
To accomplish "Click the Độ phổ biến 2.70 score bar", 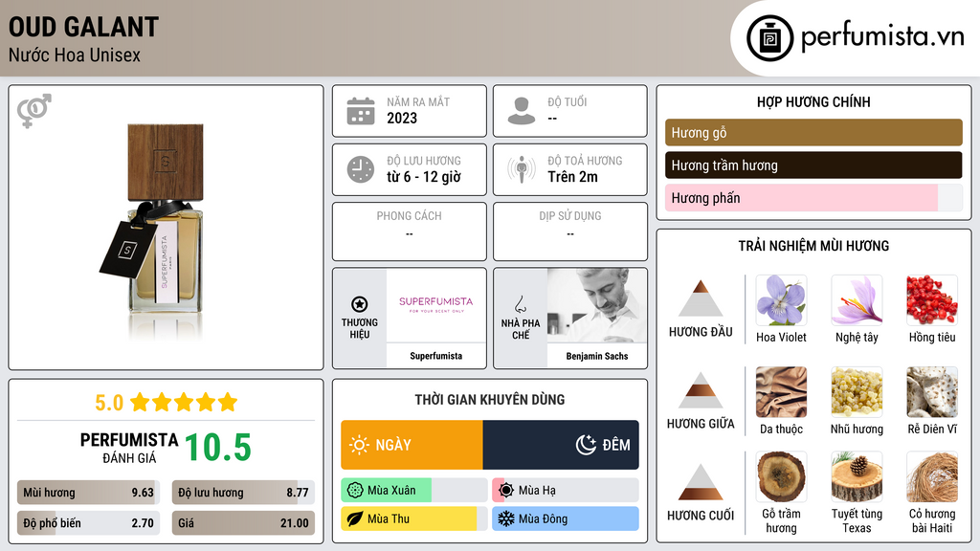I will [x=89, y=523].
